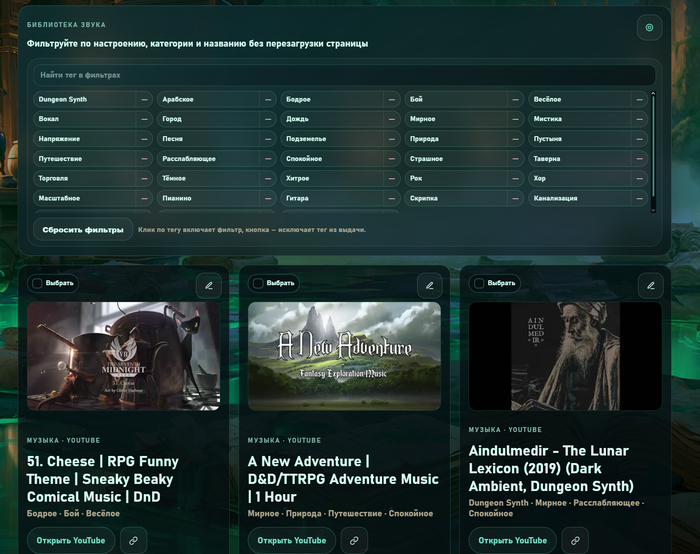Exclude the Арабское tag via its minus button
Viewport: 700px width, 554px height.
[268, 100]
